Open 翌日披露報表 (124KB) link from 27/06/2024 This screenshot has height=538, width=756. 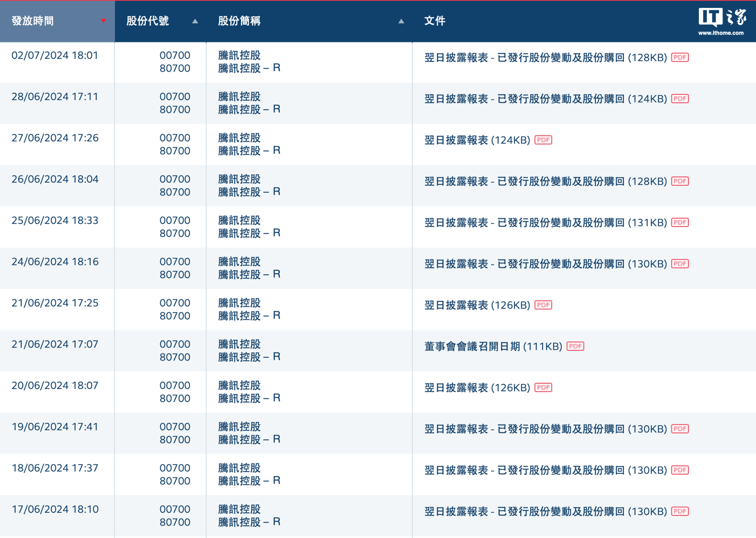[477, 140]
